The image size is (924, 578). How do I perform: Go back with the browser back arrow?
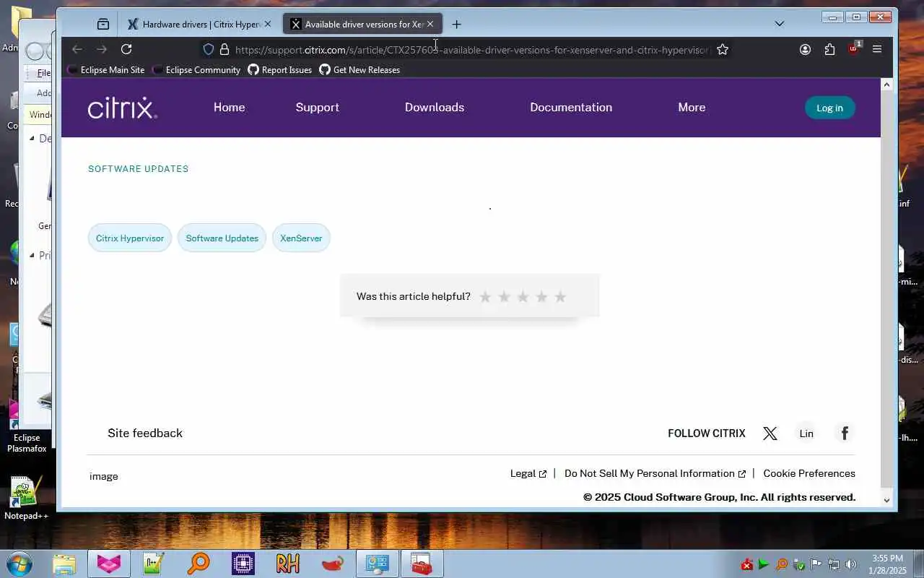(77, 49)
